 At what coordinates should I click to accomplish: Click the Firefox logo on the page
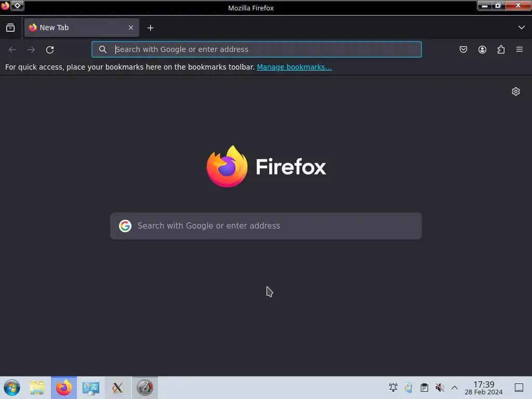tap(266, 166)
